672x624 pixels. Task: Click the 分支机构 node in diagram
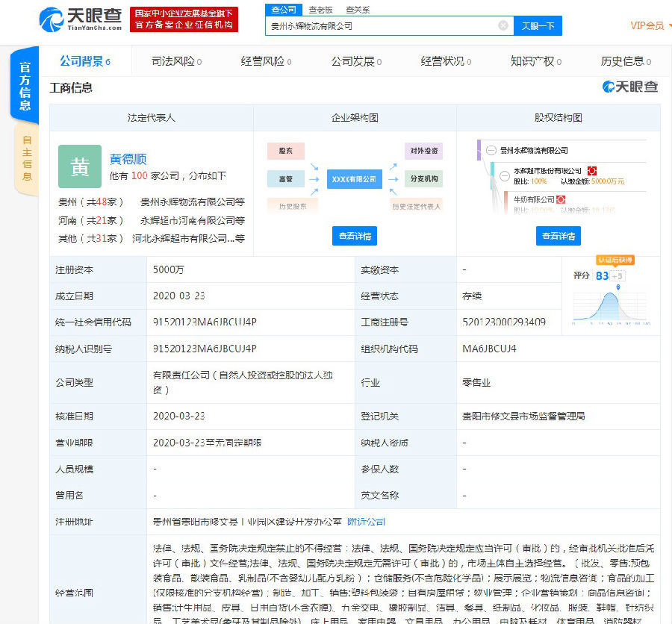(x=424, y=178)
